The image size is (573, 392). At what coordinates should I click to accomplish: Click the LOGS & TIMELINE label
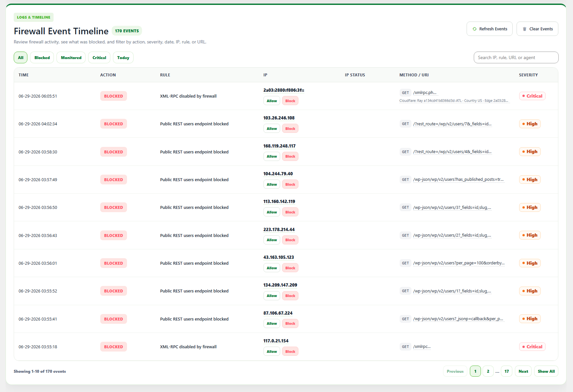pos(34,17)
